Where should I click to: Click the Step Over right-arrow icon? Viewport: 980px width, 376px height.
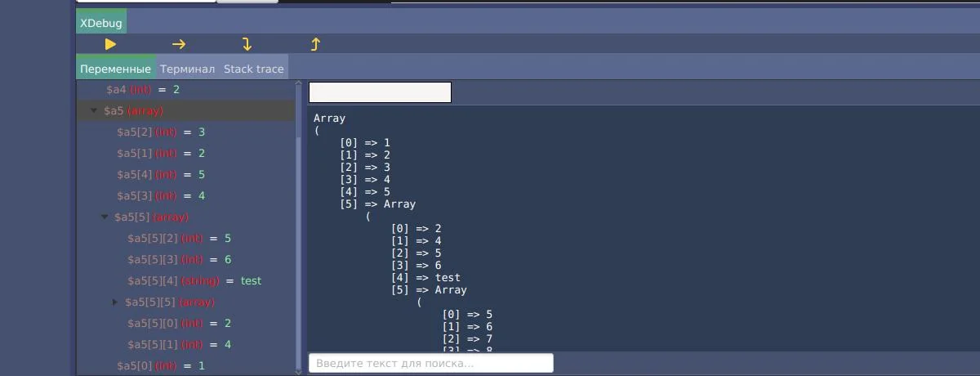pyautogui.click(x=179, y=44)
